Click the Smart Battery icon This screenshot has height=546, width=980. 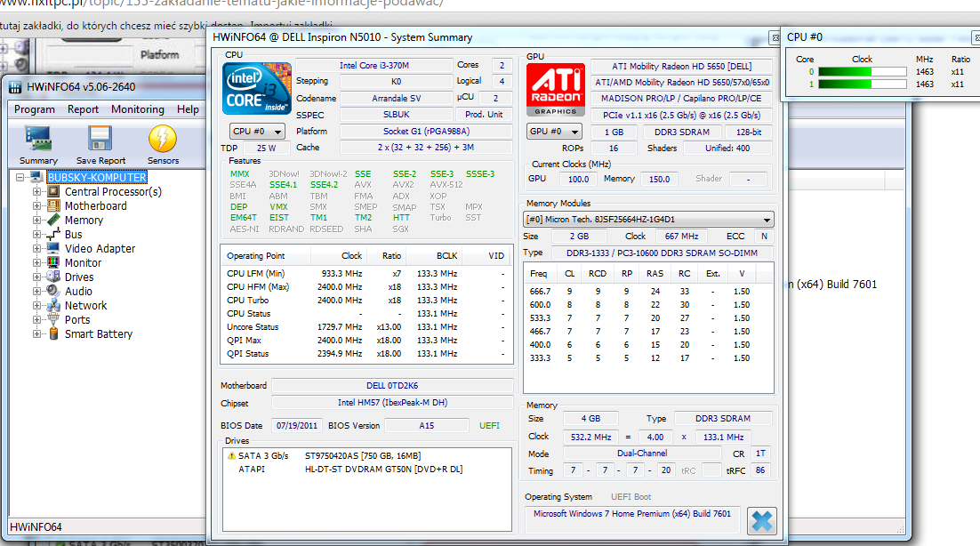click(x=54, y=334)
